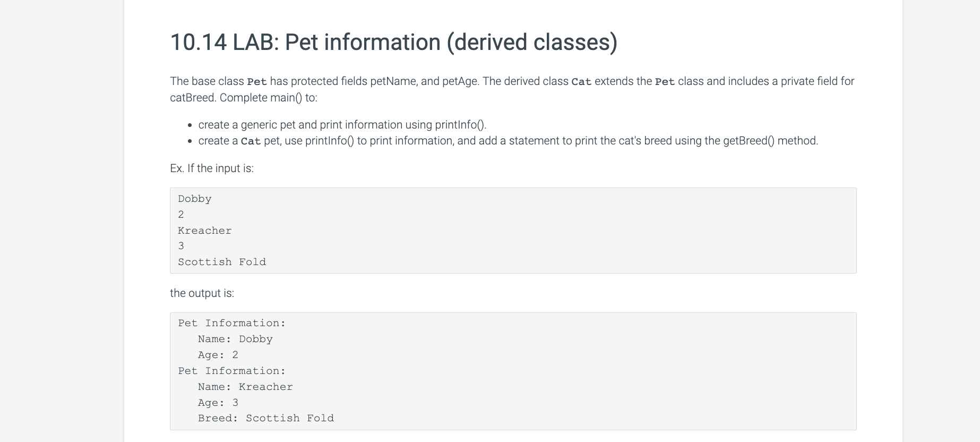Click the bullet mentioning the getBreed() method
This screenshot has height=442, width=980.
click(x=508, y=141)
